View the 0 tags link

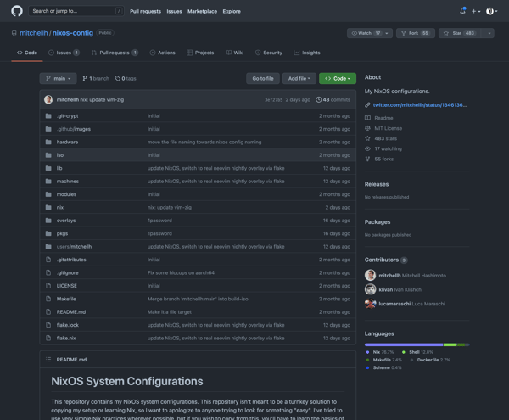126,79
